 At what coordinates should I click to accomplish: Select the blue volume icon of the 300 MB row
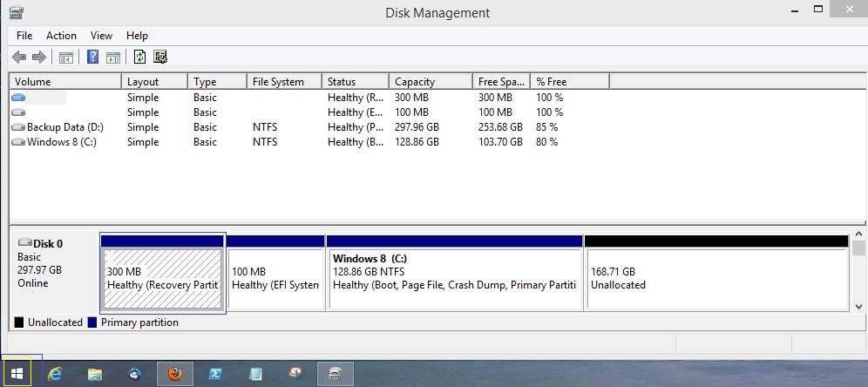pos(18,98)
